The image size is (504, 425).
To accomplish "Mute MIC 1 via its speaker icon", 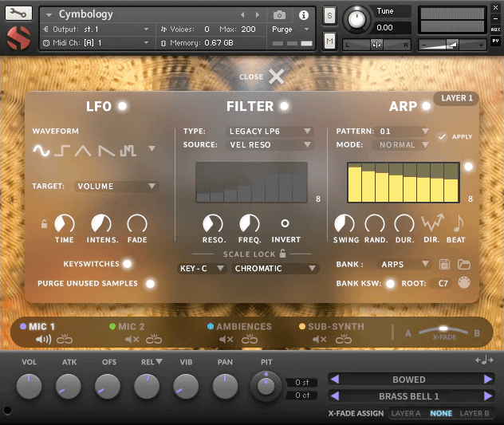I will click(x=43, y=339).
